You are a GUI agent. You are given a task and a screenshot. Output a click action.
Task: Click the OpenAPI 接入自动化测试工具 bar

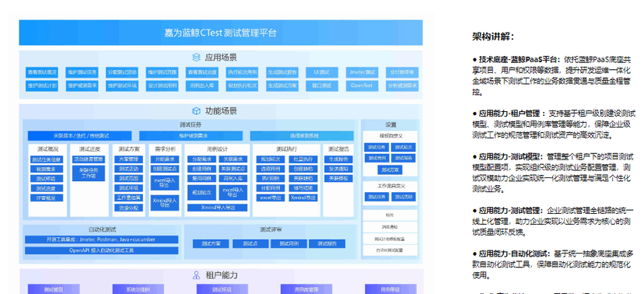click(x=102, y=250)
